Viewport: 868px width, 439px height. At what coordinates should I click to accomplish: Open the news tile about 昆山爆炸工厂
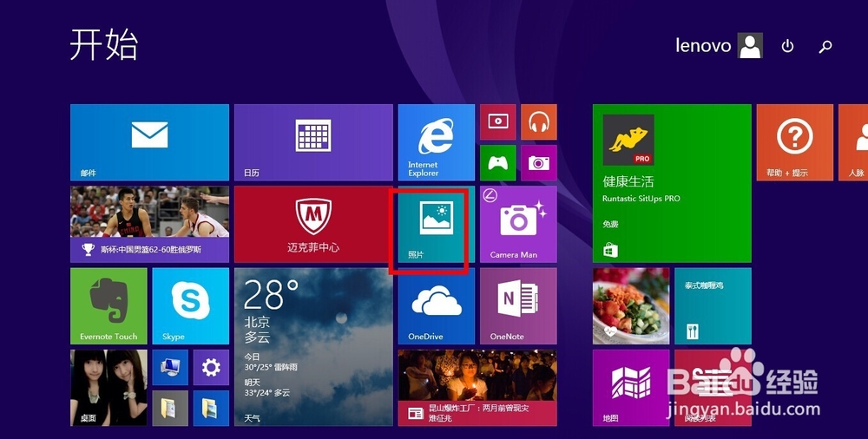(477, 388)
